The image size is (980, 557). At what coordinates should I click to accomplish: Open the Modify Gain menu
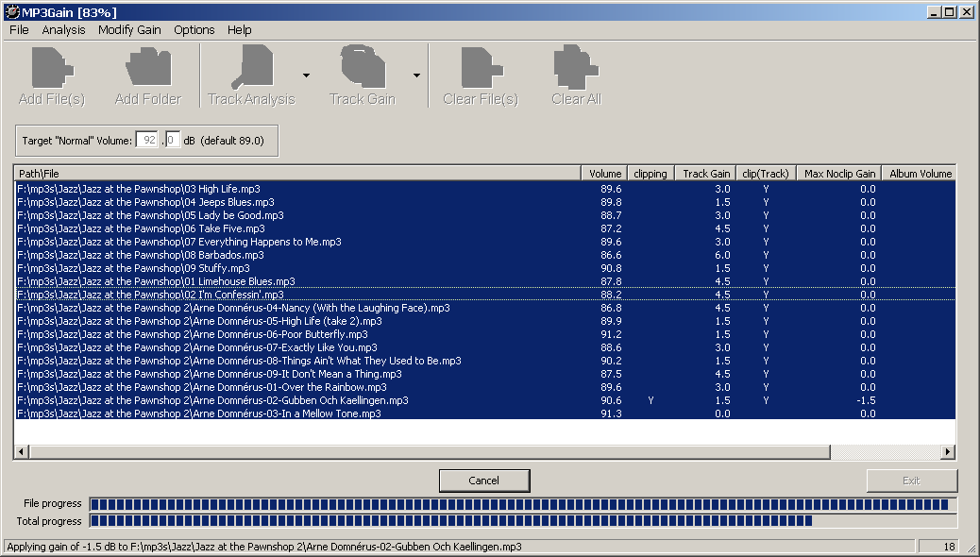pos(129,30)
